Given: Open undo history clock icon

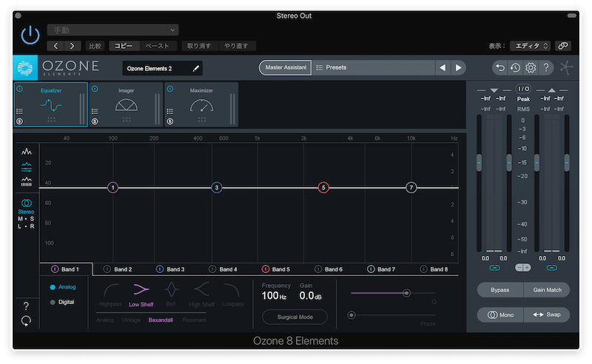Looking at the screenshot, I should 515,68.
